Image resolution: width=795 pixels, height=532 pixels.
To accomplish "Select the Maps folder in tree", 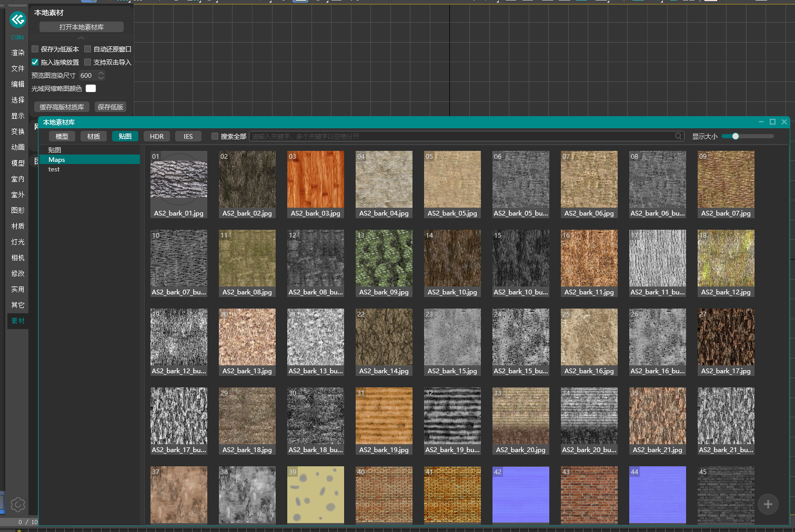I will (57, 159).
